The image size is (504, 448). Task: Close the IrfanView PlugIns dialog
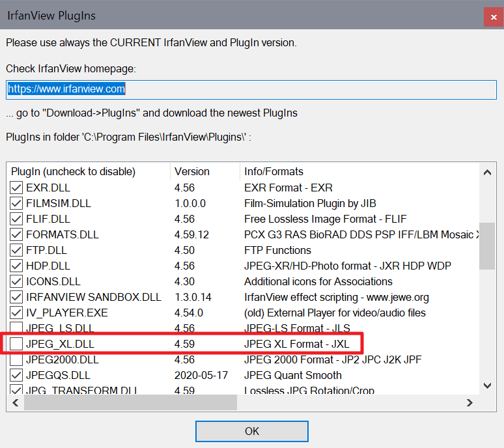tap(494, 17)
